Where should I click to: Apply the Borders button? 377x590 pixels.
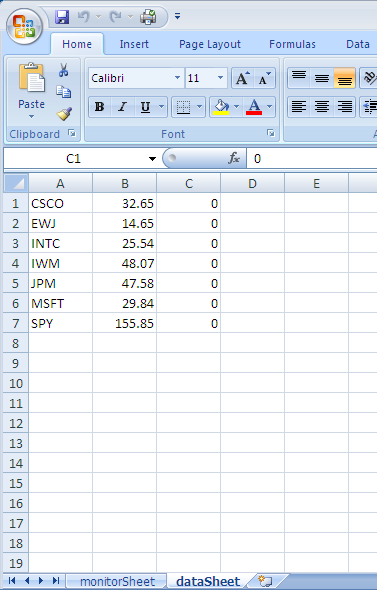184,107
